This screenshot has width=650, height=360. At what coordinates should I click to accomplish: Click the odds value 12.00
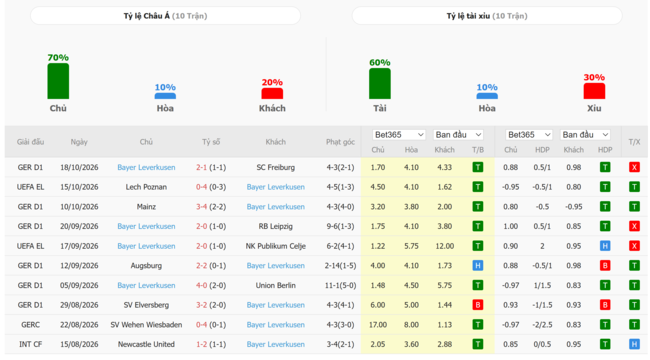click(444, 246)
